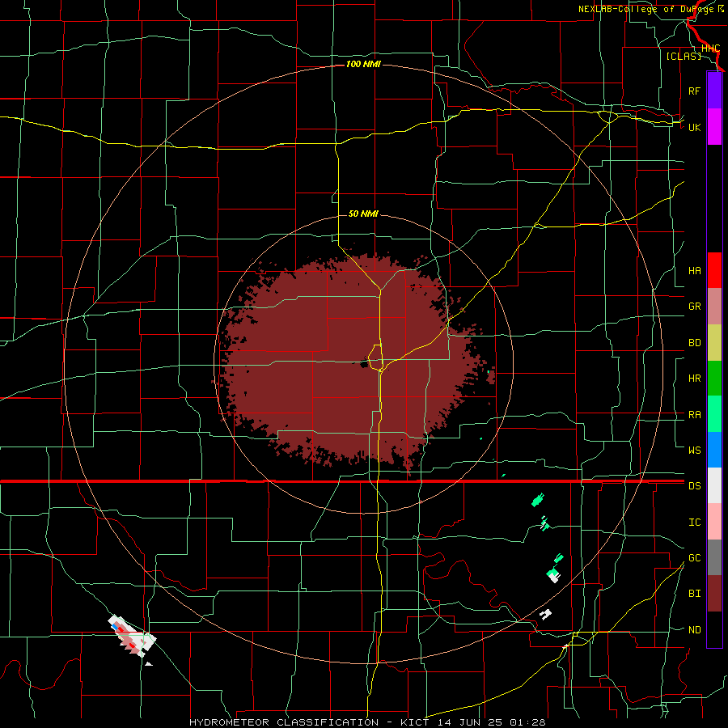Click the yellow BD legend color swatch
The height and width of the screenshot is (728, 728).
[x=714, y=342]
